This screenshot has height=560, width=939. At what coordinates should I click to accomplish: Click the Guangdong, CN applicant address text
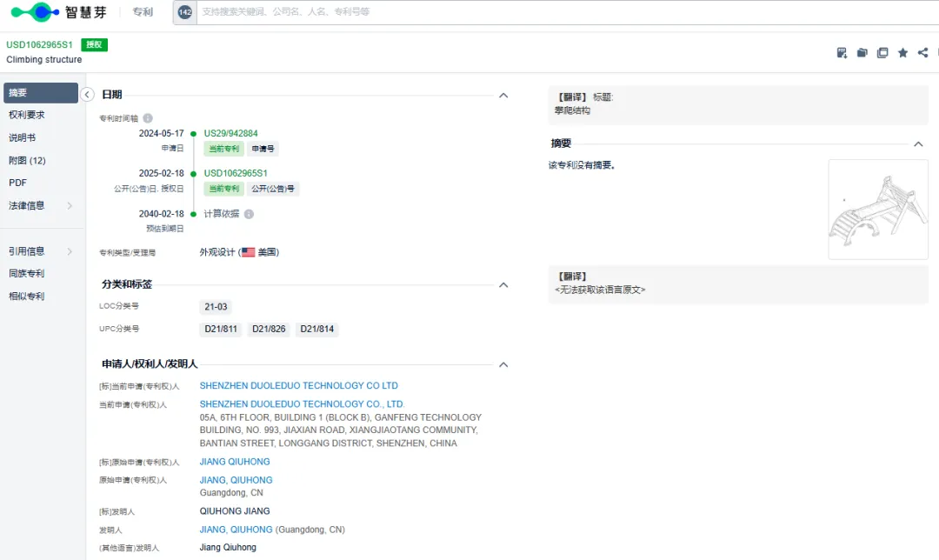click(231, 493)
